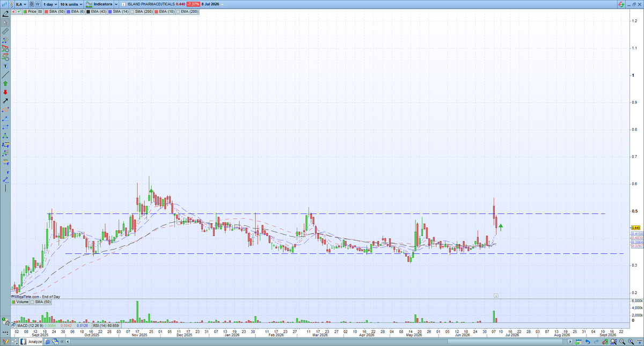Open the chart style icon in the top toolbar
Screen dimensions: 644x346
coord(5,4)
